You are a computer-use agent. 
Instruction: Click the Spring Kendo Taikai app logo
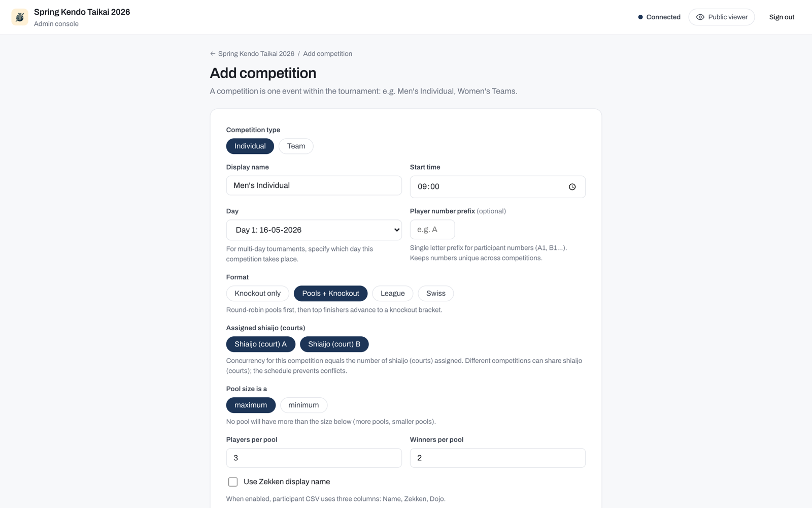click(x=20, y=17)
